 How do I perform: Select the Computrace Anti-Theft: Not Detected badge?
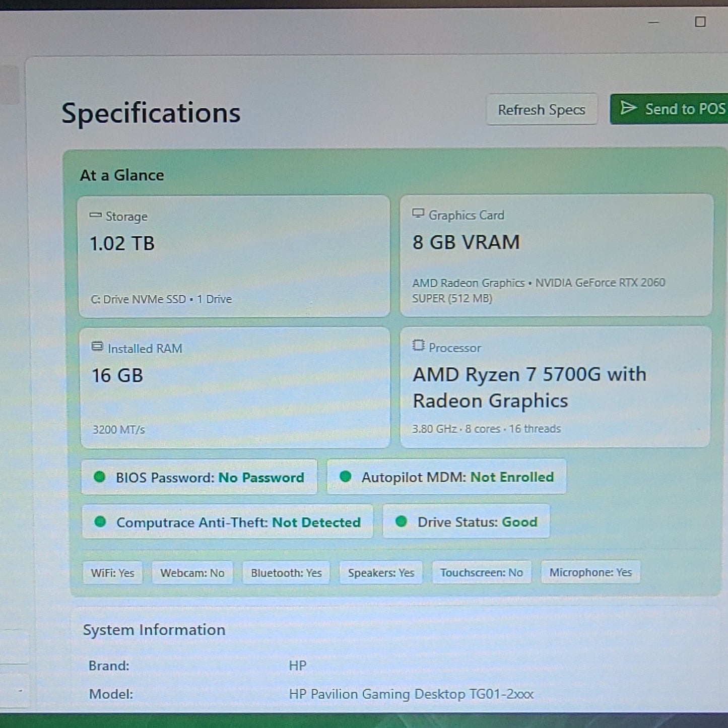228,522
